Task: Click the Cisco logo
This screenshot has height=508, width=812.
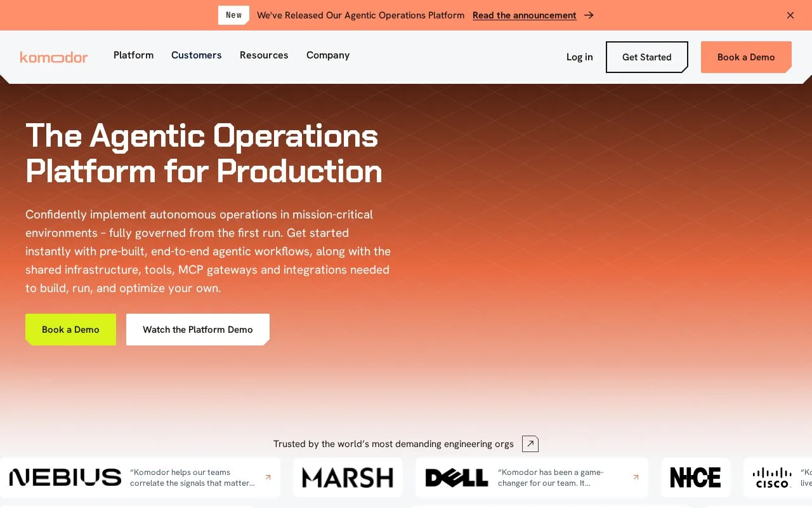Action: [772, 478]
